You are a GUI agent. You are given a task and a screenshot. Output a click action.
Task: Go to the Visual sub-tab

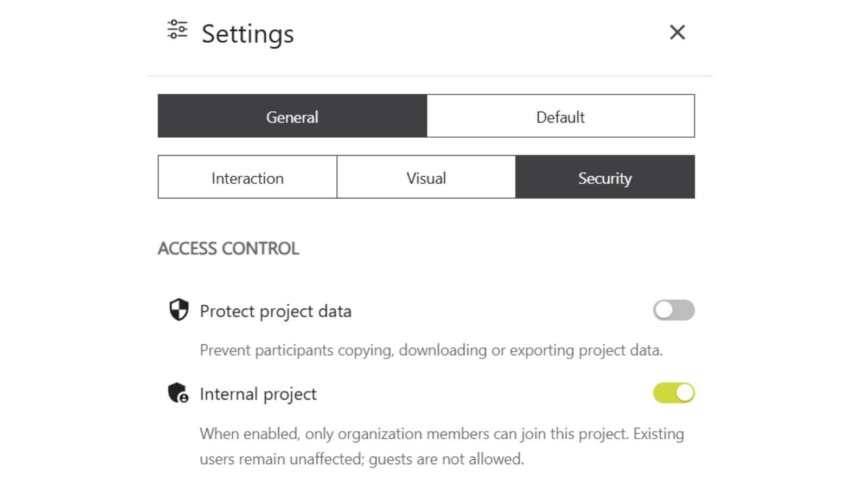(x=426, y=177)
